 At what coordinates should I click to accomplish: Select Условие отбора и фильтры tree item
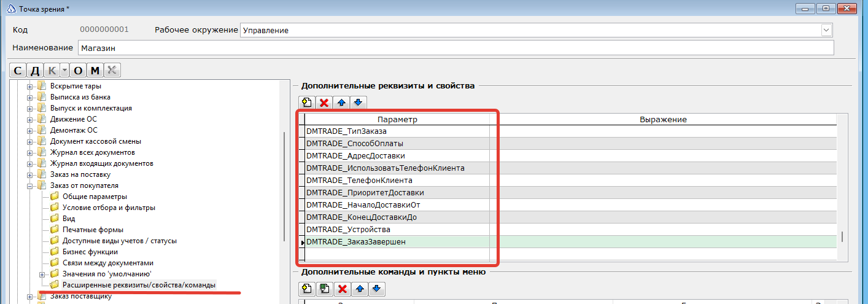click(x=109, y=208)
